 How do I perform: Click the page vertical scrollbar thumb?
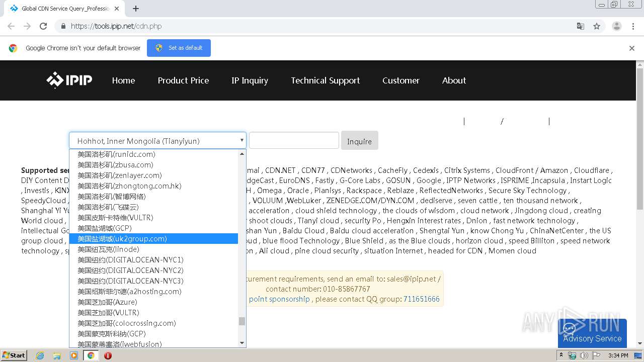[640, 139]
